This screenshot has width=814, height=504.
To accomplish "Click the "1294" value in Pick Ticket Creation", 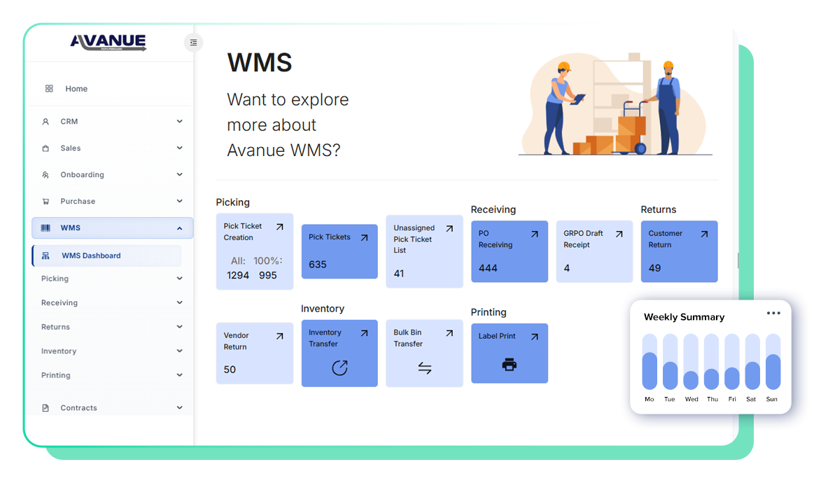I will point(238,276).
